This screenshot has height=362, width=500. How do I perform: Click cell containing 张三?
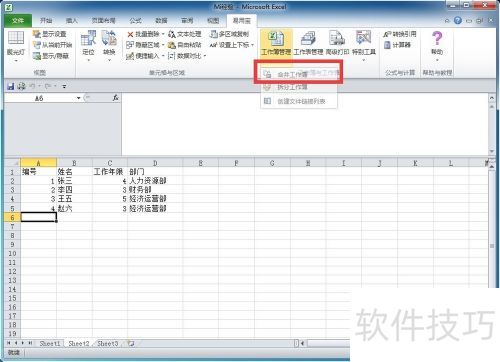click(74, 181)
